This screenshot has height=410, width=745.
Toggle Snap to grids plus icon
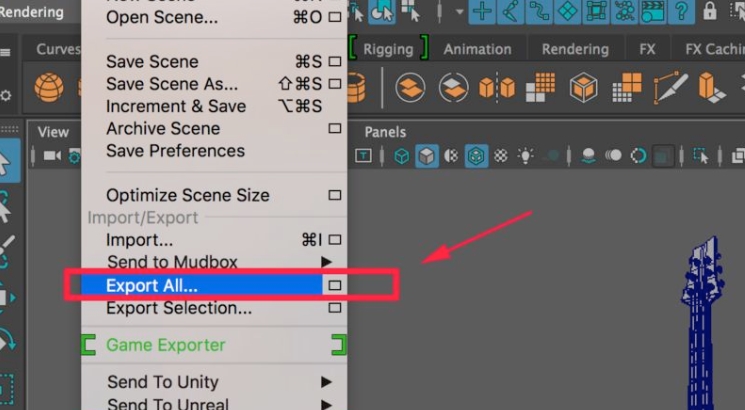coord(482,11)
